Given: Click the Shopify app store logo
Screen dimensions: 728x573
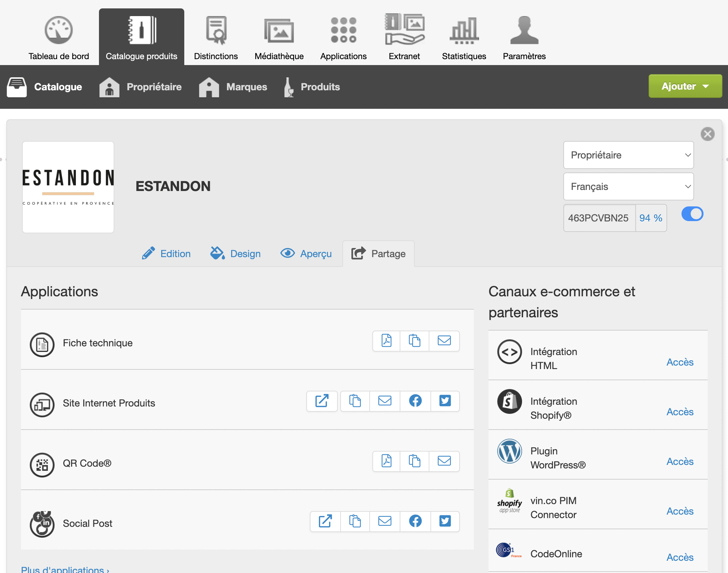Looking at the screenshot, I should pyautogui.click(x=509, y=501).
